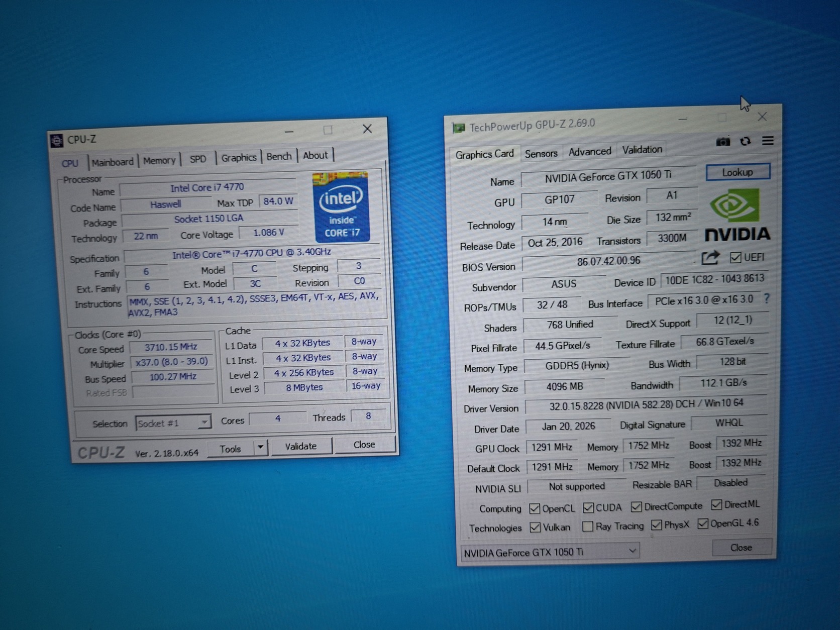The height and width of the screenshot is (630, 840).
Task: Open the SPD tab in CPU-Z
Action: tap(198, 159)
